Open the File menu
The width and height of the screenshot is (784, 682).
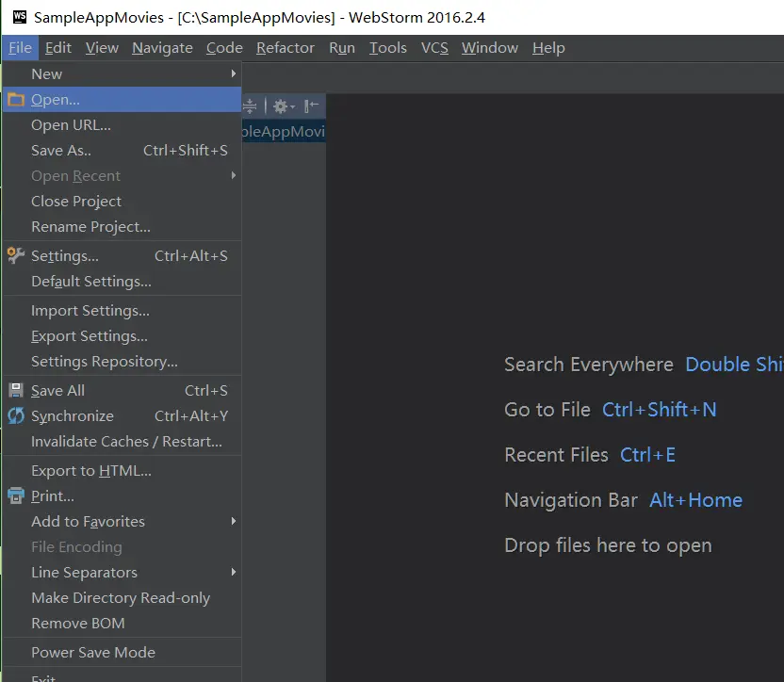[x=20, y=48]
